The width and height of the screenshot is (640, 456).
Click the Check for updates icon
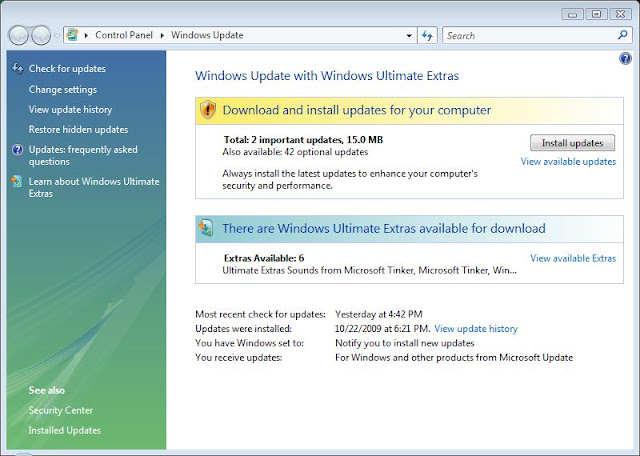pyautogui.click(x=18, y=68)
